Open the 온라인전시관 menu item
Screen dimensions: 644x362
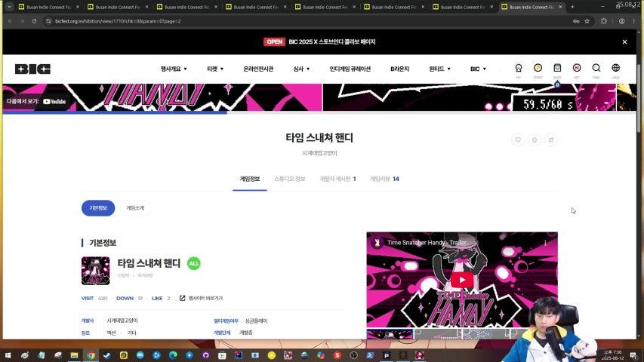click(x=258, y=69)
